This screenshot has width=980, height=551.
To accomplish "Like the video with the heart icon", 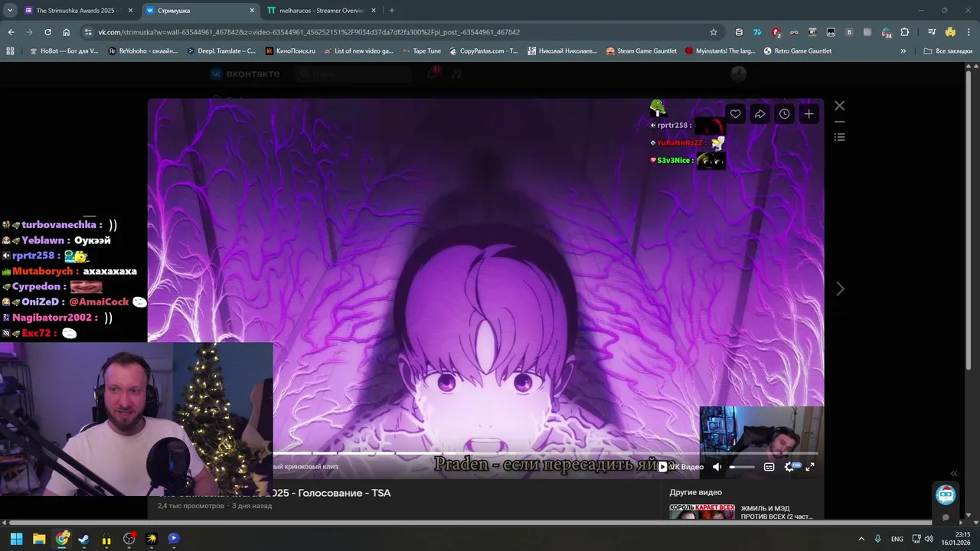I will pyautogui.click(x=735, y=114).
